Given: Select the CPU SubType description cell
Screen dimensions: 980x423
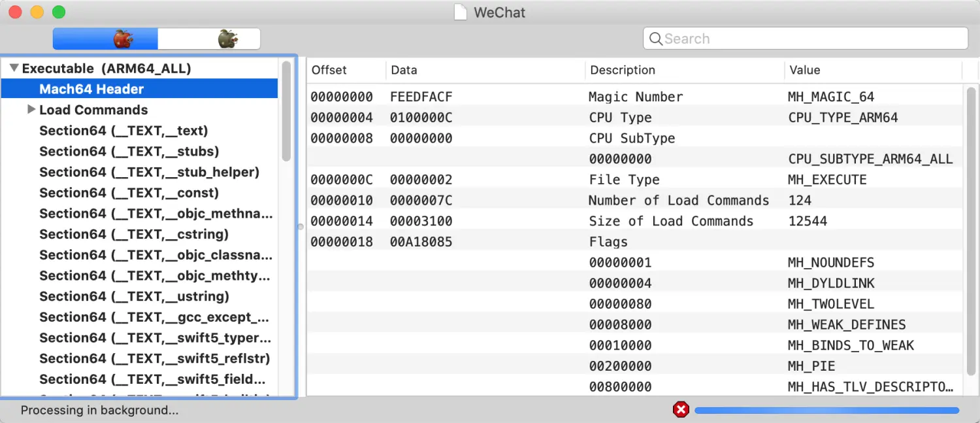Looking at the screenshot, I should point(632,138).
